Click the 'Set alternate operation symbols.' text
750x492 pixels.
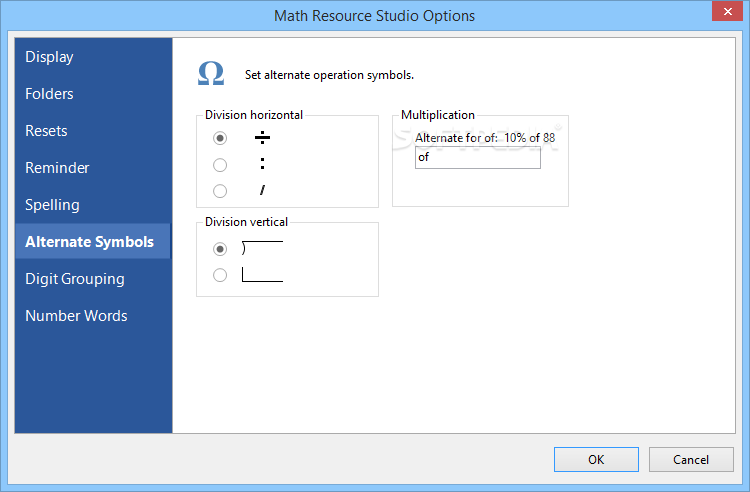(329, 75)
